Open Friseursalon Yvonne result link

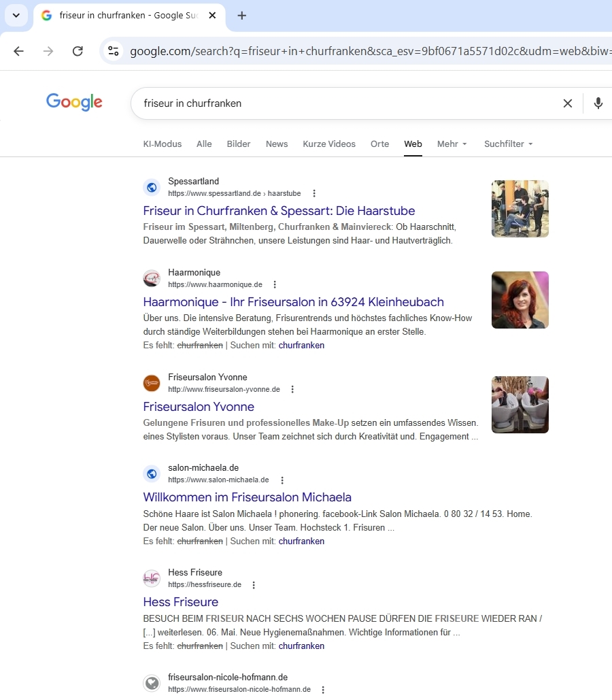click(x=199, y=407)
